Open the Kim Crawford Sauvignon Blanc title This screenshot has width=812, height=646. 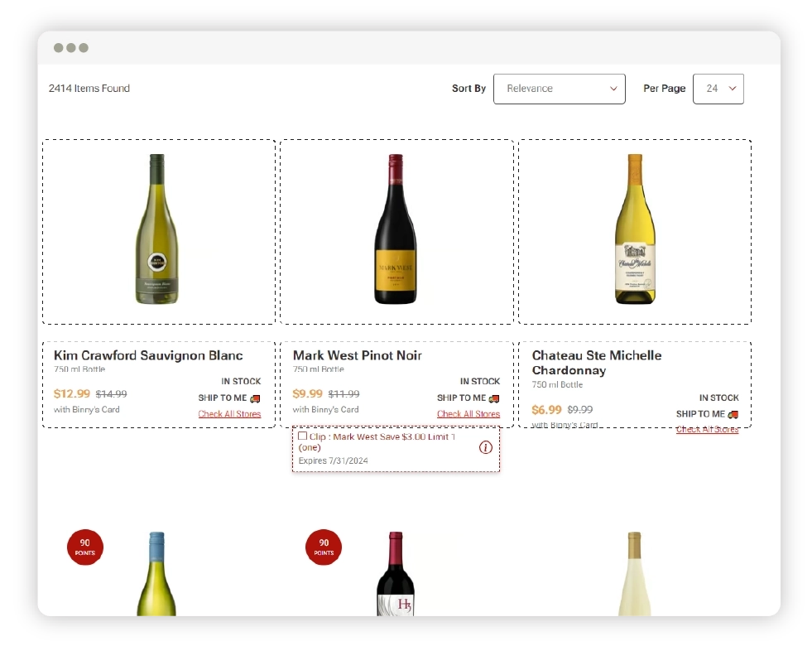point(148,355)
